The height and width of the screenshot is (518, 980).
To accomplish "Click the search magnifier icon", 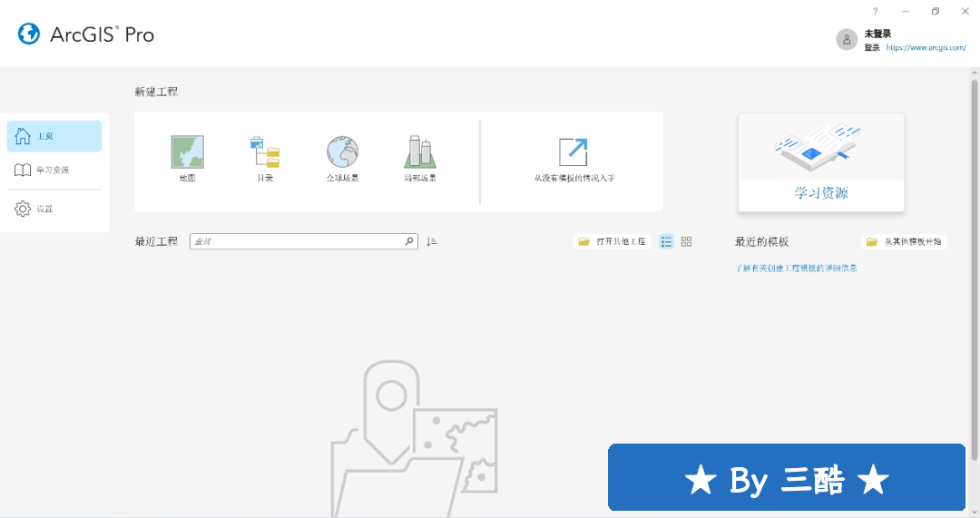I will (x=409, y=241).
